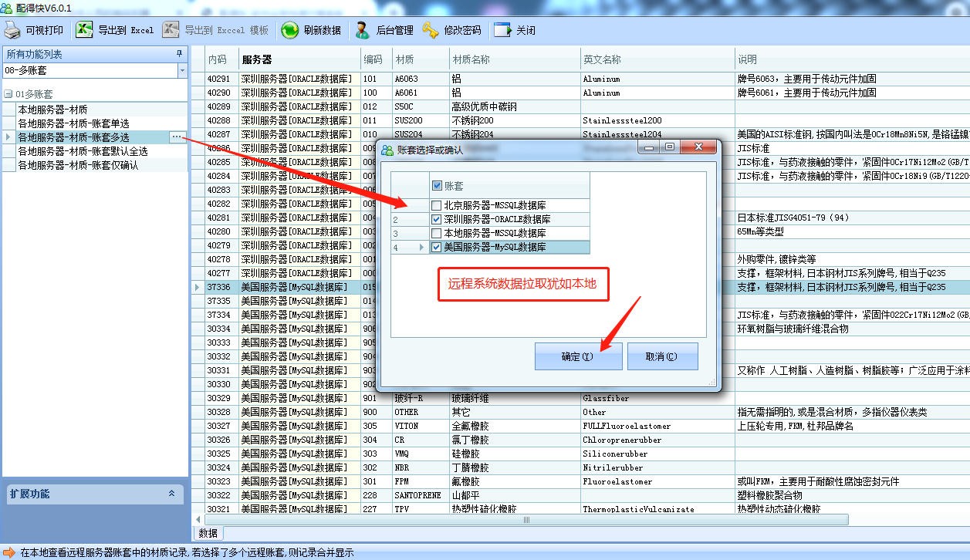Click 修改密码 toolbar label

pos(462,31)
